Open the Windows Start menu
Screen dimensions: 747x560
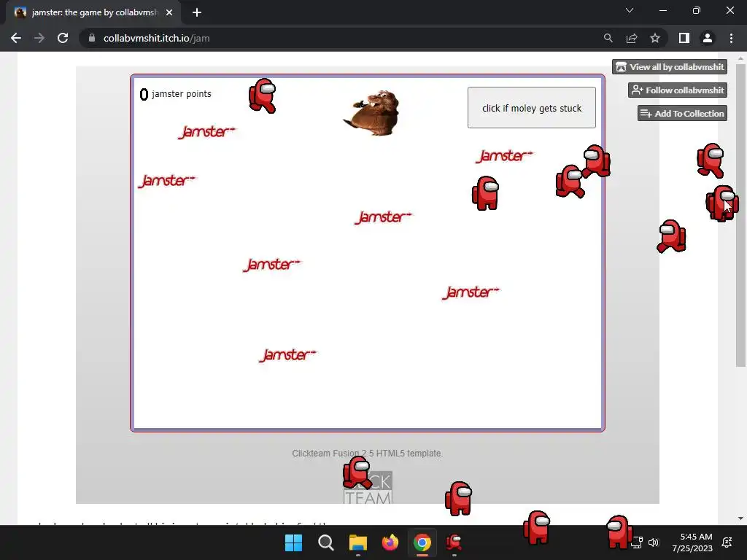tap(293, 542)
